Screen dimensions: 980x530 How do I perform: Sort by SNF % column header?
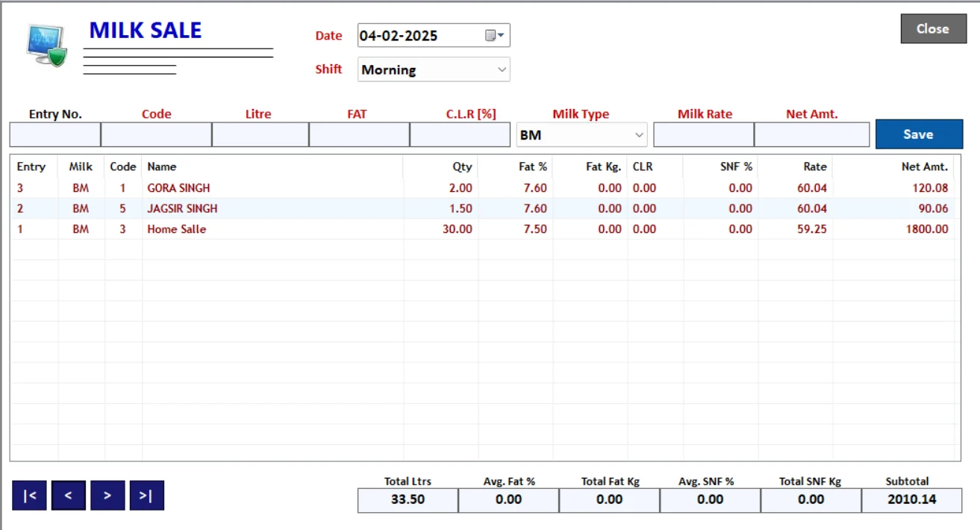(x=737, y=166)
